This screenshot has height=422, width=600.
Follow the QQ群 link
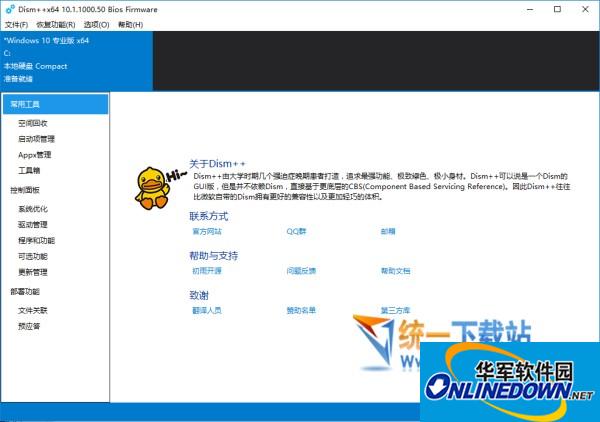(x=296, y=231)
